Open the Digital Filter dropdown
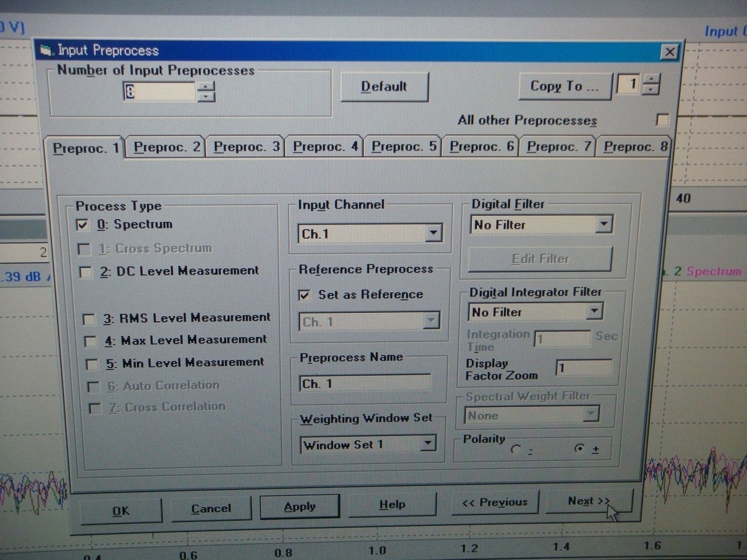Viewport: 747px width, 560px height. (x=604, y=225)
